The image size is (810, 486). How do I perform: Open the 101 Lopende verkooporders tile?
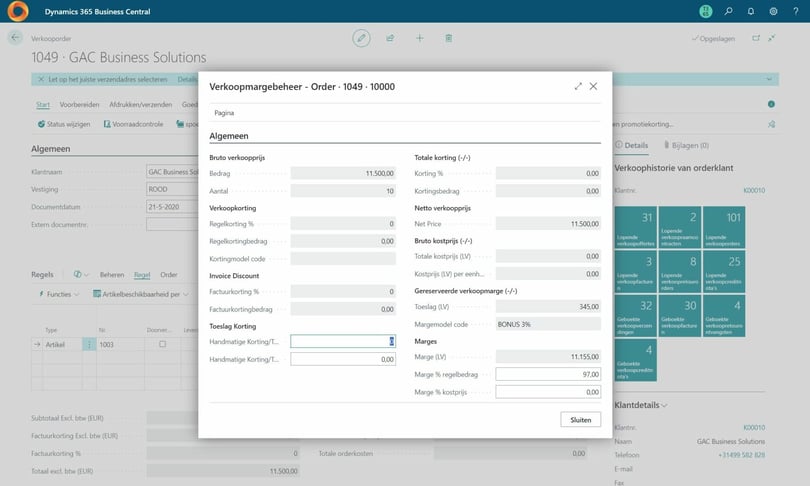point(724,227)
